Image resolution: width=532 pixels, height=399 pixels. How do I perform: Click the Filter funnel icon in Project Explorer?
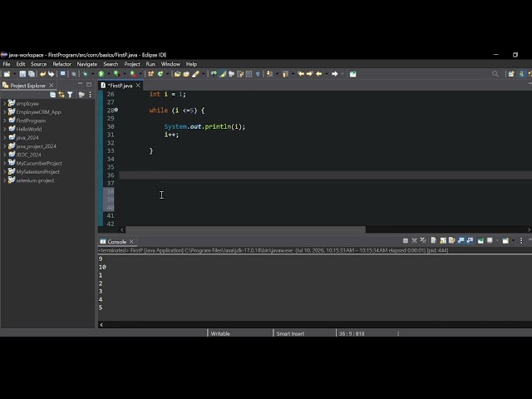point(70,95)
